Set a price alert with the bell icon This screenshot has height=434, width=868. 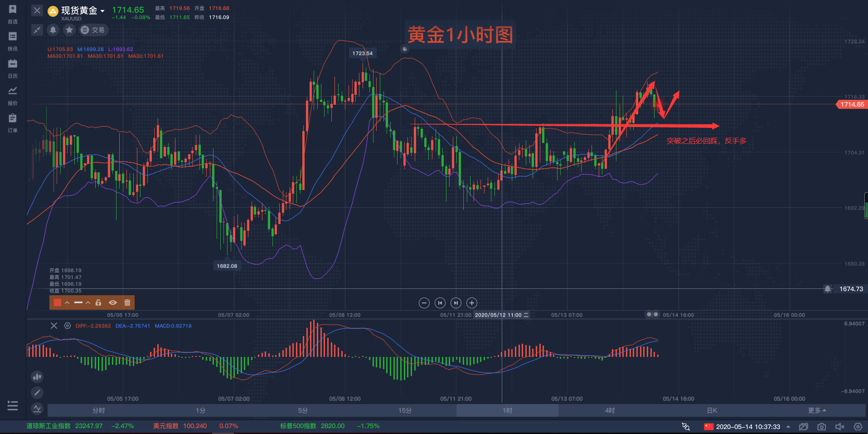coord(53,30)
